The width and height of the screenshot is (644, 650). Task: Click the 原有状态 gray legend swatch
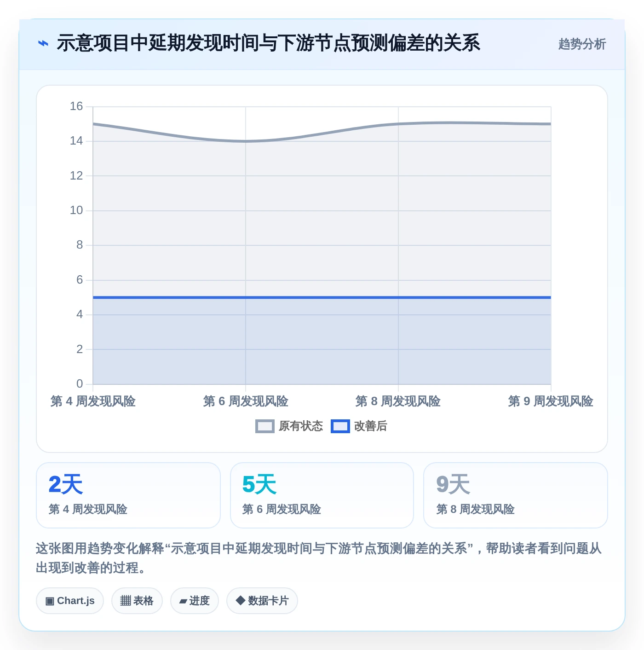coord(265,426)
